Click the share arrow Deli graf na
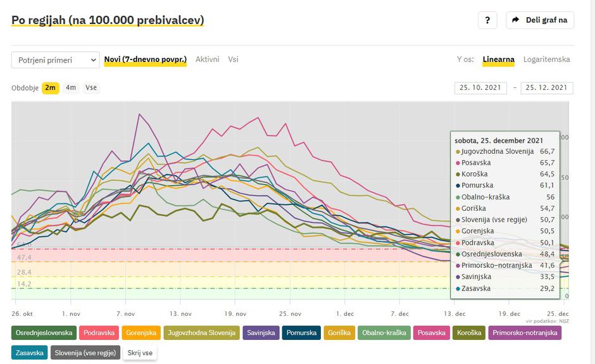The image size is (595, 364). (x=539, y=20)
